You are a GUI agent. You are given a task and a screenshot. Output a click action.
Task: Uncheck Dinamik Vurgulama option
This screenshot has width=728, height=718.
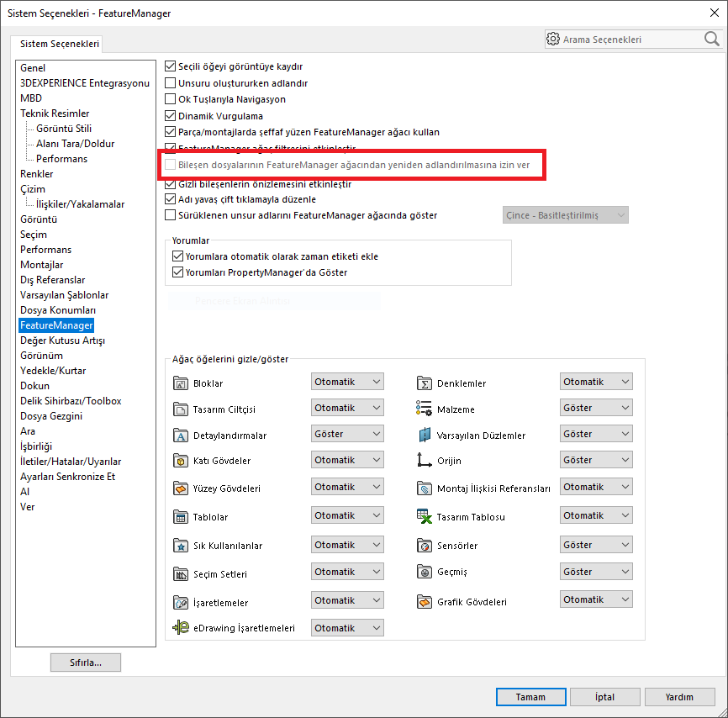(171, 116)
